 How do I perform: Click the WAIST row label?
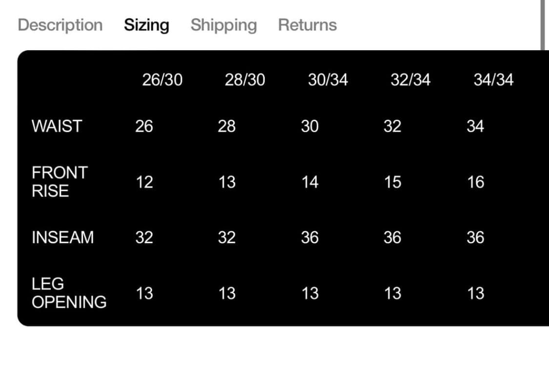57,126
